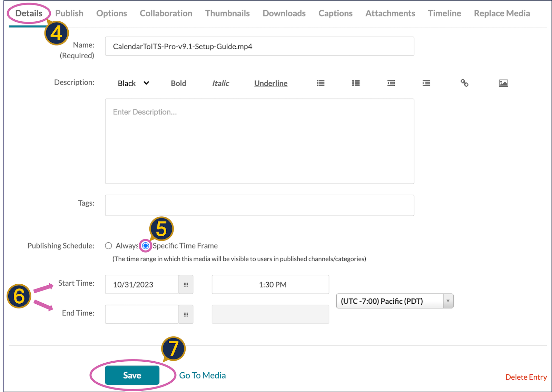The height and width of the screenshot is (392, 552).
Task: Insert a hyperlink with the link icon
Action: click(464, 83)
